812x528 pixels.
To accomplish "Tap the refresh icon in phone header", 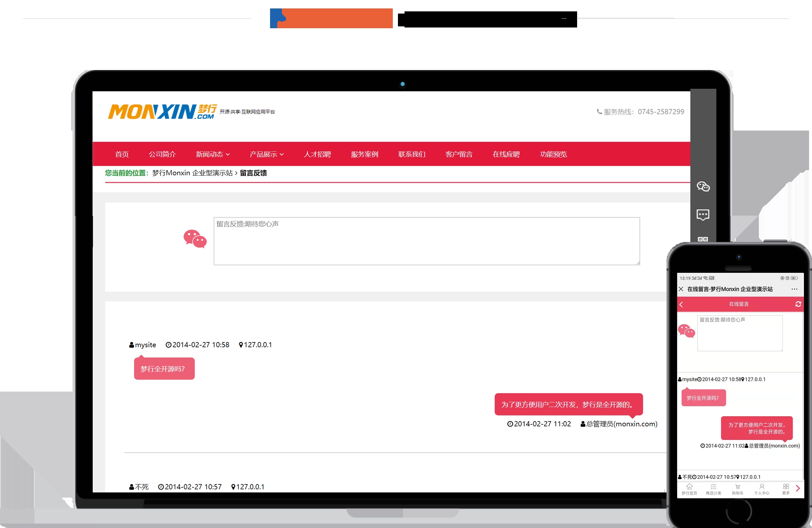I will click(x=798, y=304).
